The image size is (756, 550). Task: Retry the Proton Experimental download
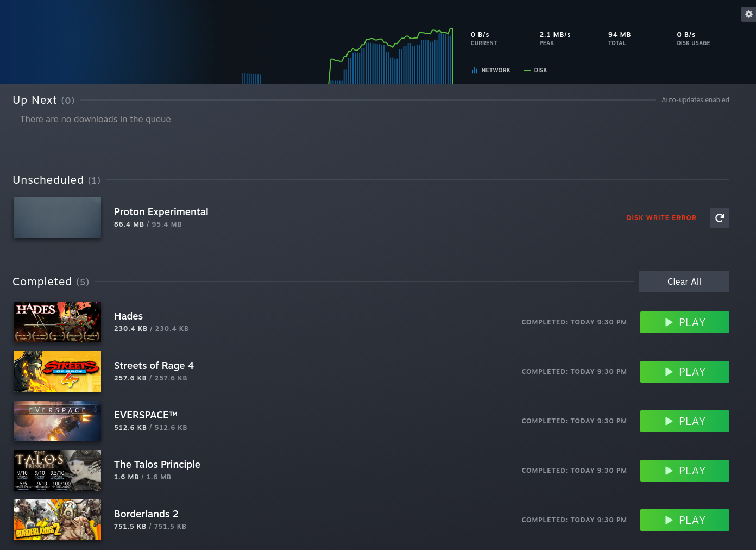[x=720, y=218]
